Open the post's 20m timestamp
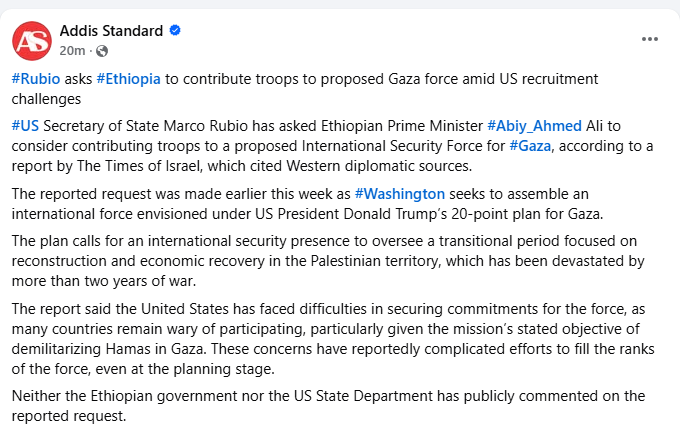This screenshot has height=424, width=680. coord(72,50)
